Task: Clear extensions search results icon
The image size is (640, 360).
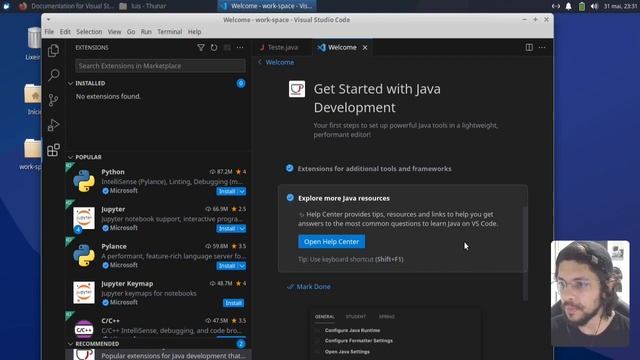Action: click(x=227, y=48)
